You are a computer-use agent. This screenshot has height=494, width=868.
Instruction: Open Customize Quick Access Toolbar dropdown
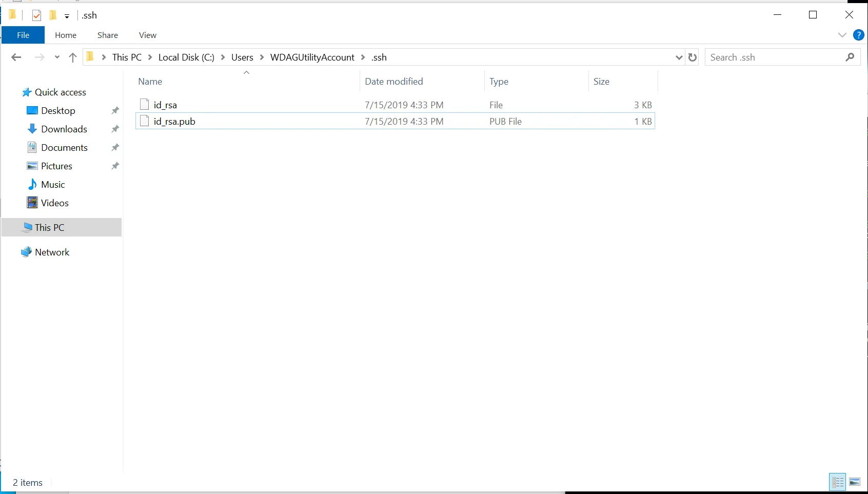tap(67, 16)
